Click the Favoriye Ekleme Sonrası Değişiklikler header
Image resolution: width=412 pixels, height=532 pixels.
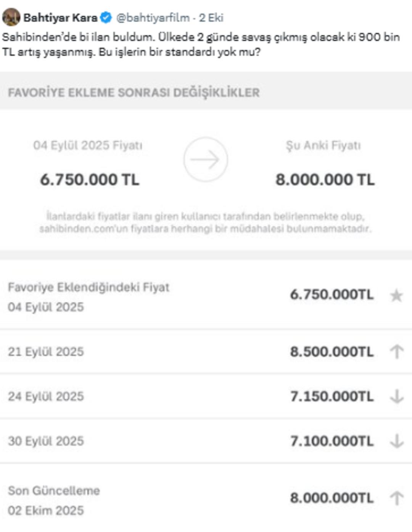click(134, 92)
